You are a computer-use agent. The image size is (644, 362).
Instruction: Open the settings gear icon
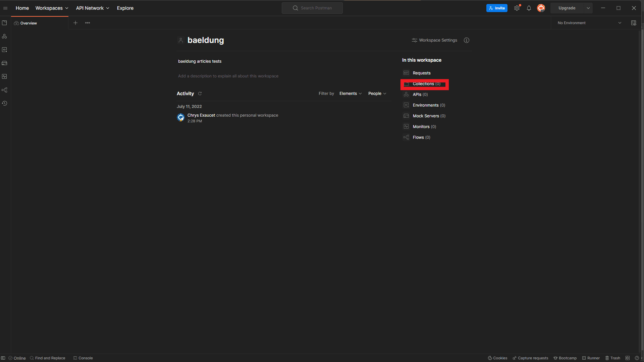pyautogui.click(x=517, y=8)
